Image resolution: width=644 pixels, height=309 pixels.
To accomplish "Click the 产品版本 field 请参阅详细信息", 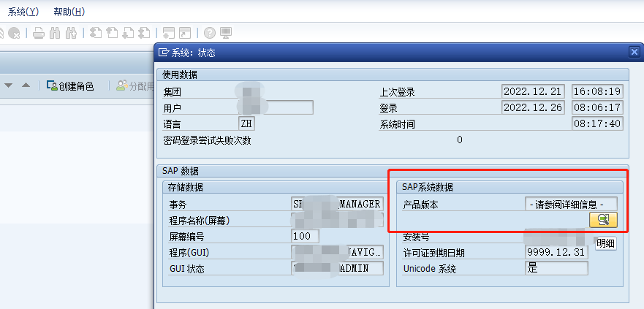I will pos(571,204).
